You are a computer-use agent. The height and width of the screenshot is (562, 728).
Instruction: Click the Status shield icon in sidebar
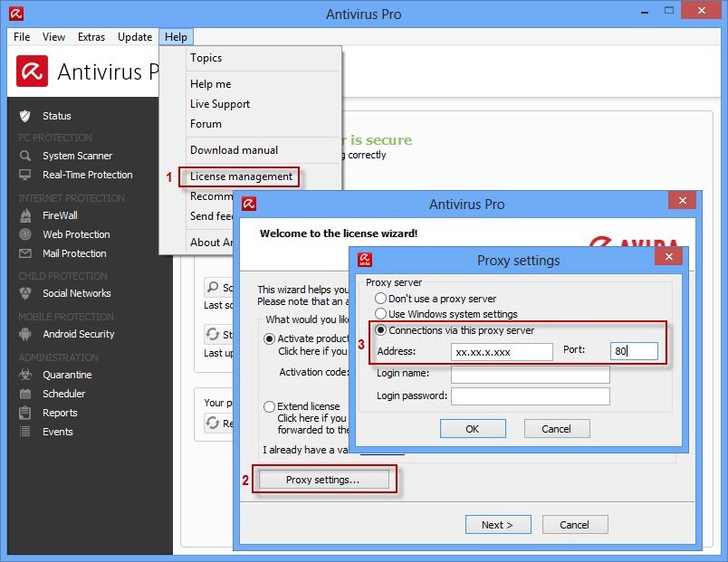click(25, 116)
